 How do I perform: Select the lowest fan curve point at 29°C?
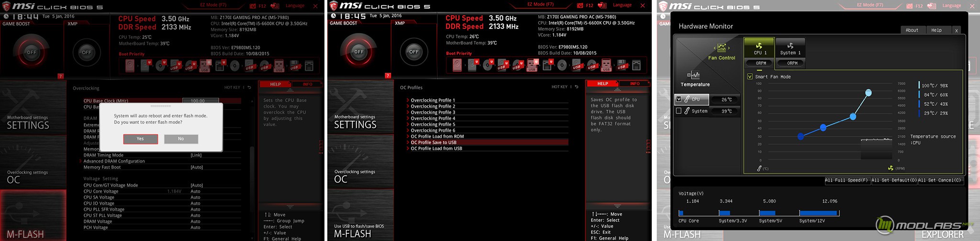click(801, 137)
